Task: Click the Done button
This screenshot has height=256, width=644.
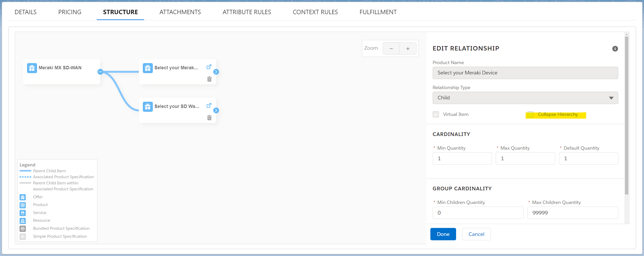Action: click(x=443, y=234)
